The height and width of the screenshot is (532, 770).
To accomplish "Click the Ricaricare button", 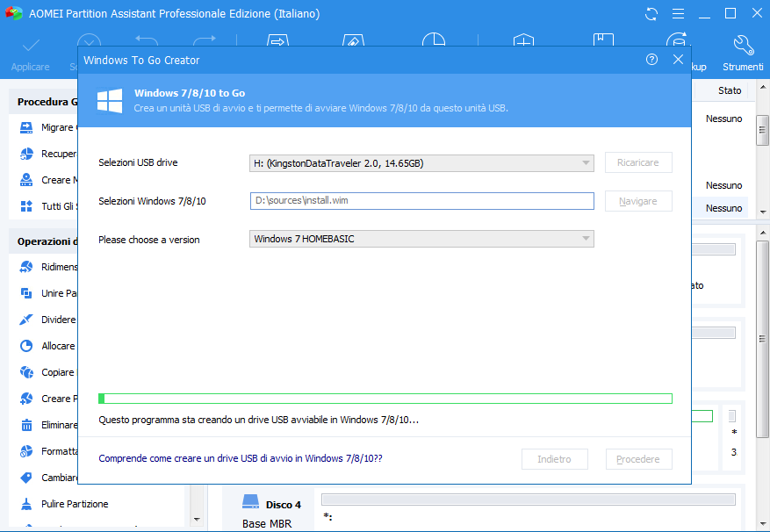I will (x=638, y=162).
